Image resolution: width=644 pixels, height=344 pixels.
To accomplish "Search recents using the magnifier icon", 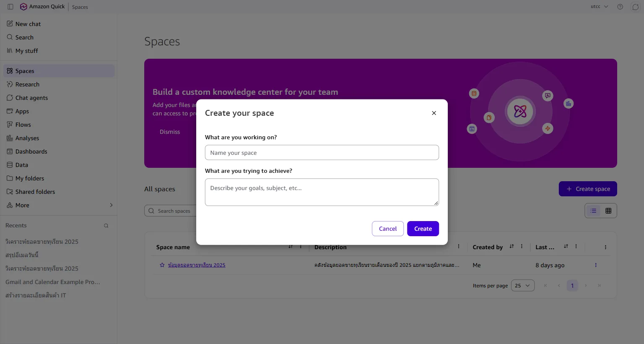I will coord(106,226).
